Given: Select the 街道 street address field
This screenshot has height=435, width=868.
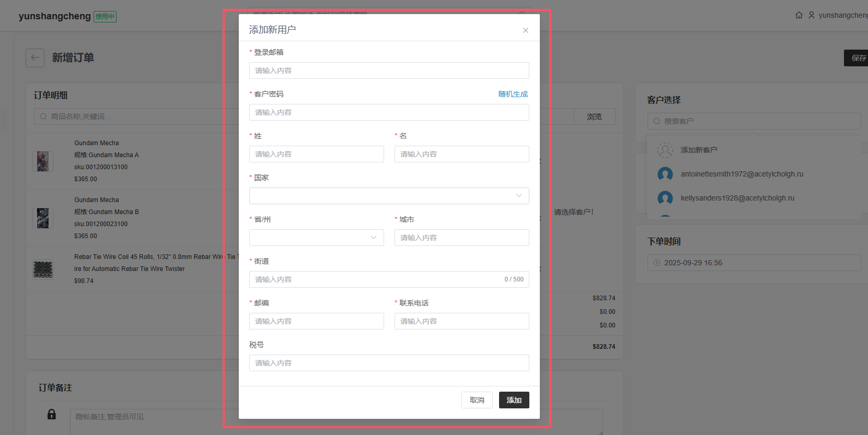Looking at the screenshot, I should tap(376, 279).
